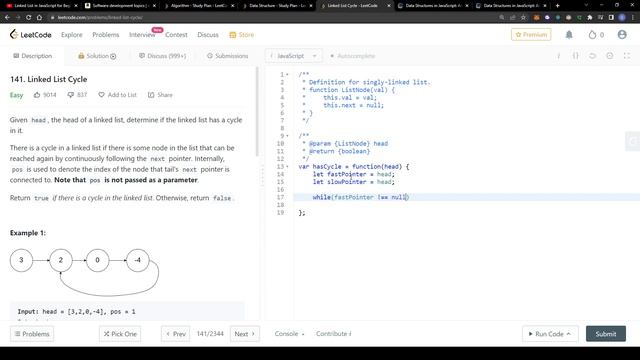Click the Pick One button
Viewport: 640px width, 360px height.
pos(120,334)
